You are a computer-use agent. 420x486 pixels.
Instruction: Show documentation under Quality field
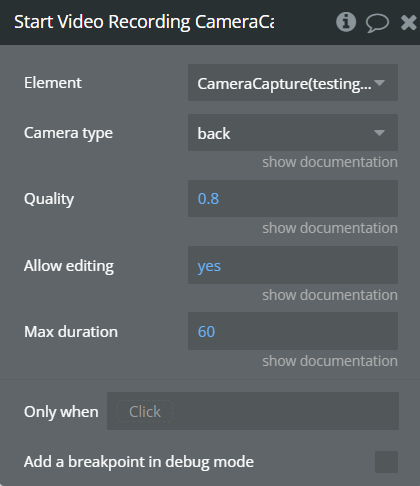point(330,228)
